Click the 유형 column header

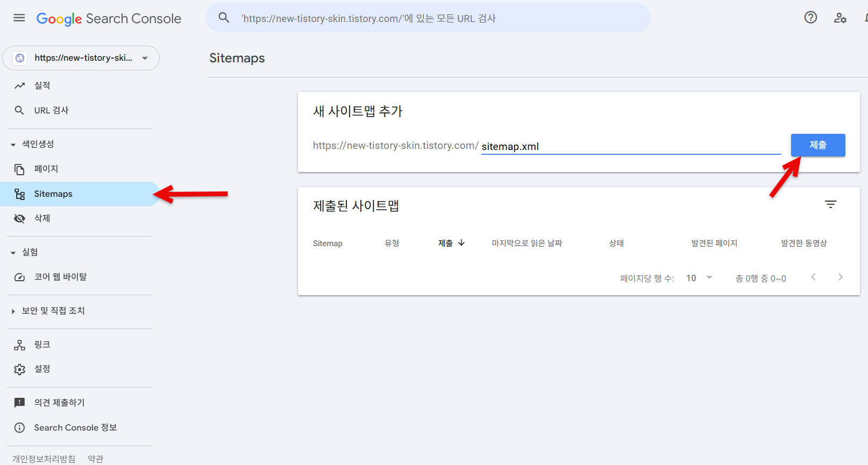click(x=392, y=243)
